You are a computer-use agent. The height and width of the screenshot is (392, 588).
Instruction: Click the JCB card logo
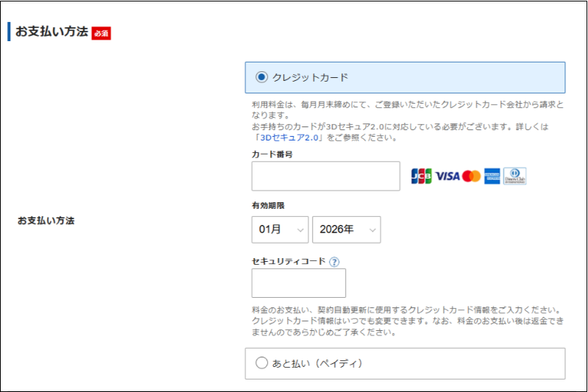coord(421,176)
